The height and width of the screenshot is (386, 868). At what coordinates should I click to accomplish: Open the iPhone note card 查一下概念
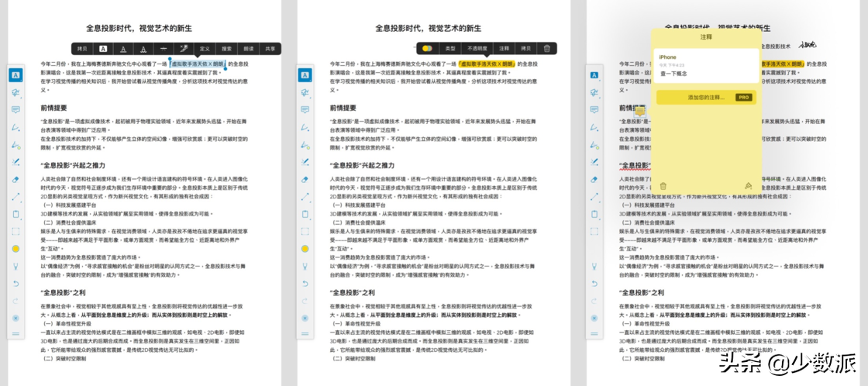point(705,66)
